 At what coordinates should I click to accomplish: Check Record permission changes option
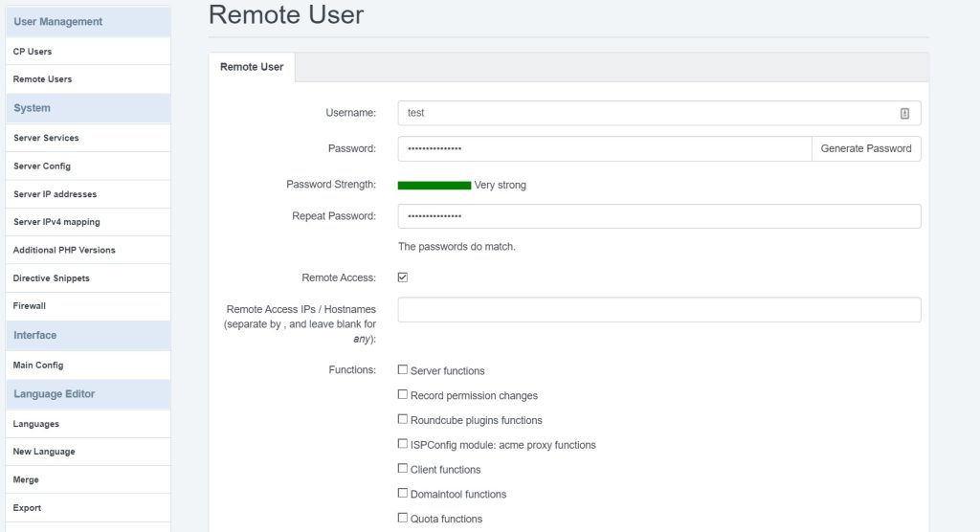coord(403,395)
